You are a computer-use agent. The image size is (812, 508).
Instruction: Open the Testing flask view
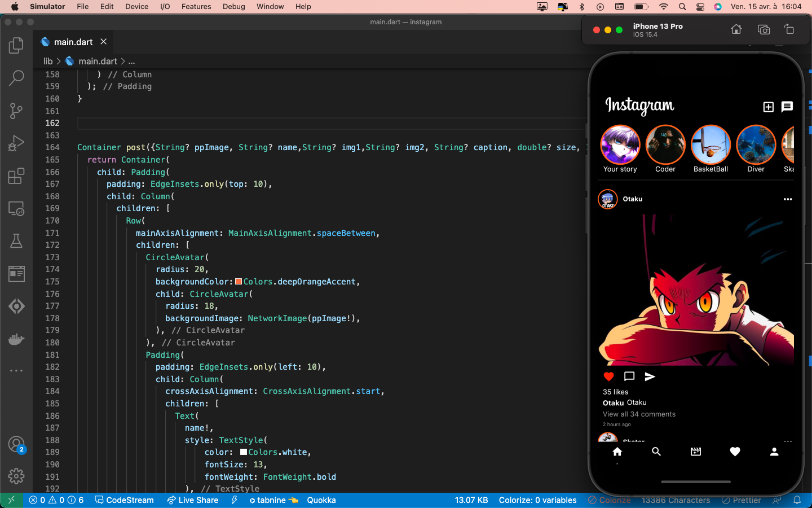[16, 241]
